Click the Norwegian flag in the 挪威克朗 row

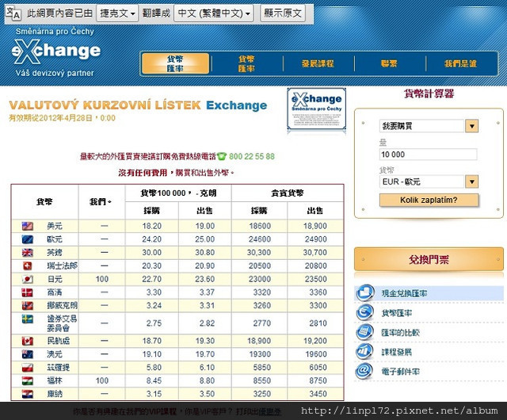point(28,306)
